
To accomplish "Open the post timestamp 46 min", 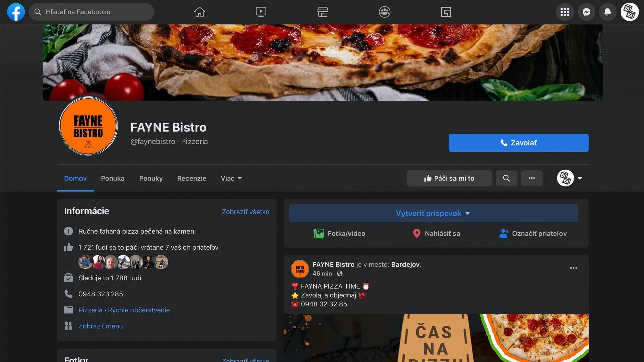I will [322, 274].
